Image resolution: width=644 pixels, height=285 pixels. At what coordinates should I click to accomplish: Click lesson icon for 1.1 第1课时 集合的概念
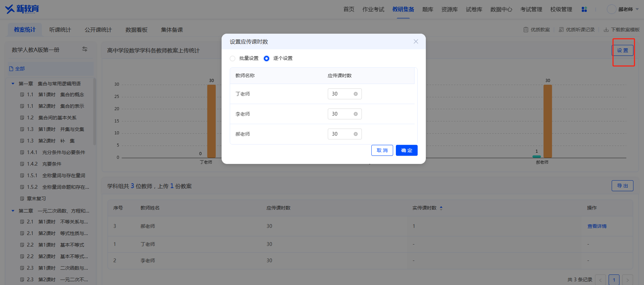(x=22, y=95)
